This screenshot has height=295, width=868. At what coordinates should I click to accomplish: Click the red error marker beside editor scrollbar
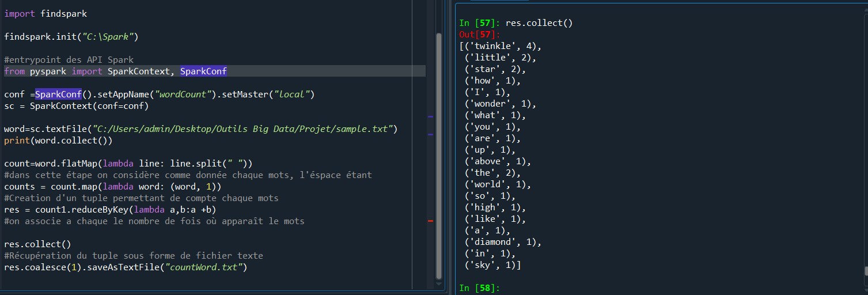pyautogui.click(x=430, y=221)
